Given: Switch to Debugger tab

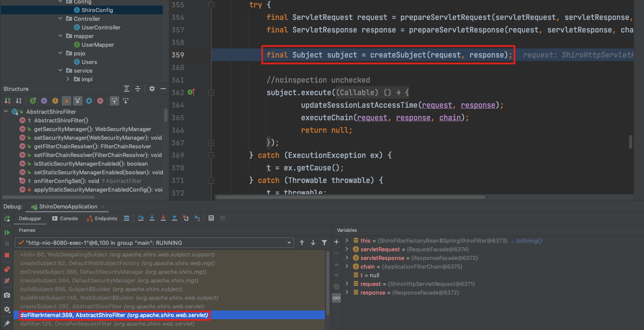Looking at the screenshot, I should 30,218.
